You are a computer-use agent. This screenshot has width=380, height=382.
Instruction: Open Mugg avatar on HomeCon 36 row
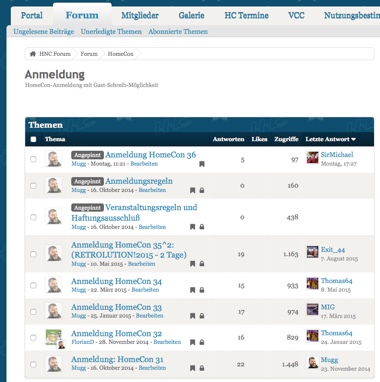[54, 159]
